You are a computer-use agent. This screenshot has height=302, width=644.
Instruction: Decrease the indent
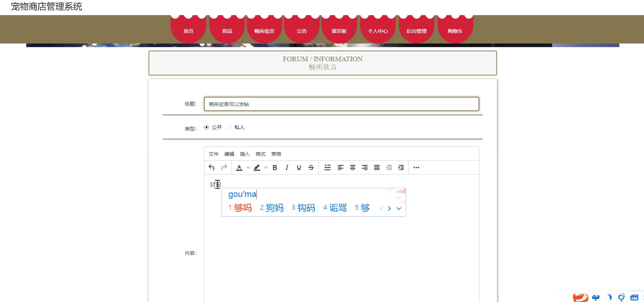coord(389,167)
